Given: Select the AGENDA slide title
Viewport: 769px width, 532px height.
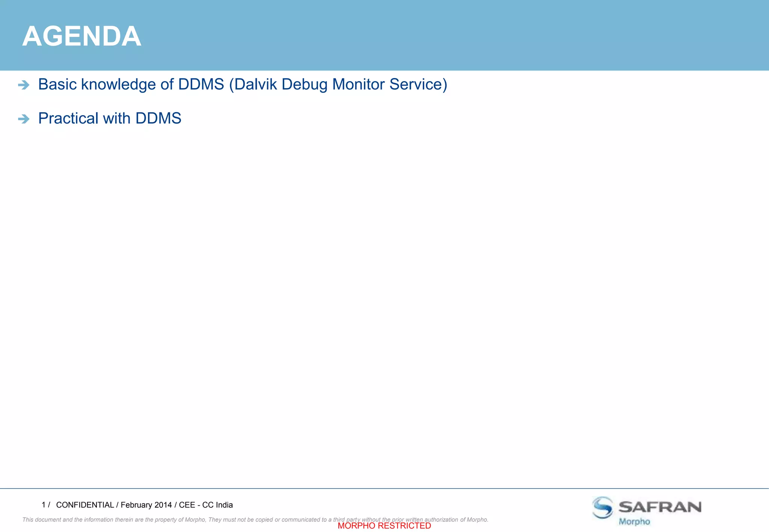Looking at the screenshot, I should 81,36.
